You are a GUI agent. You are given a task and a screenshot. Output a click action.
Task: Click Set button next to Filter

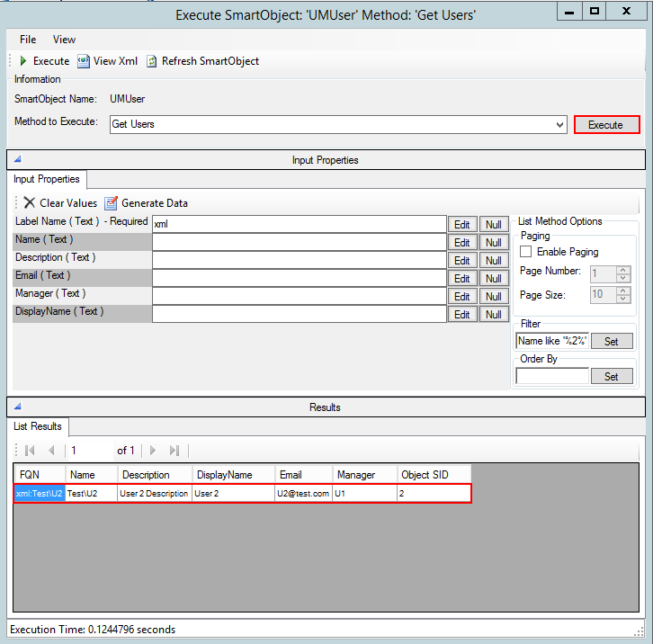[611, 342]
